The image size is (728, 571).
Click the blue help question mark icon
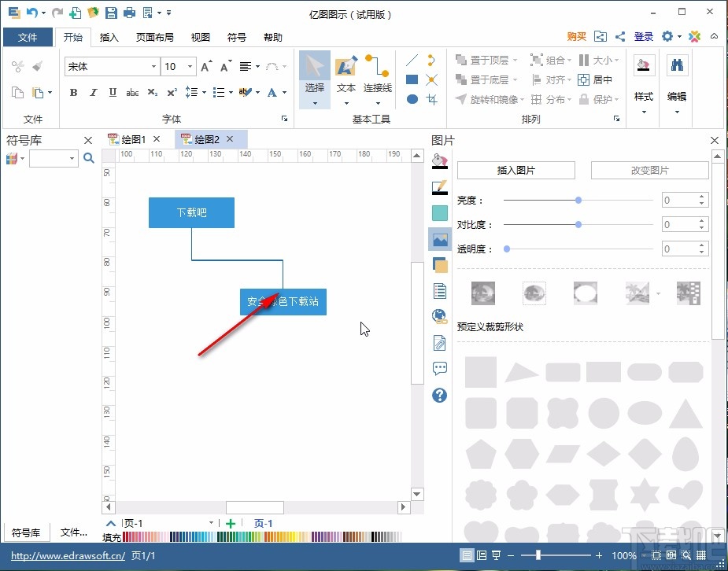[439, 395]
